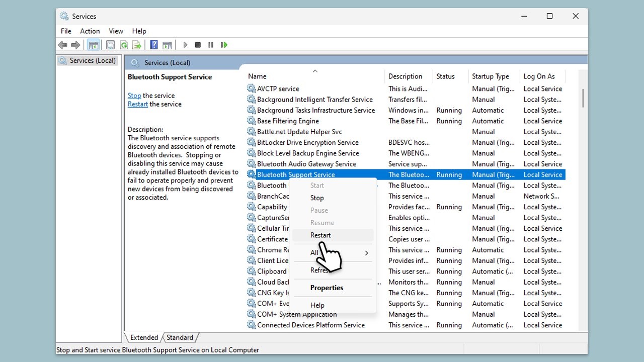Click the Refresh toolbar icon

(x=124, y=45)
